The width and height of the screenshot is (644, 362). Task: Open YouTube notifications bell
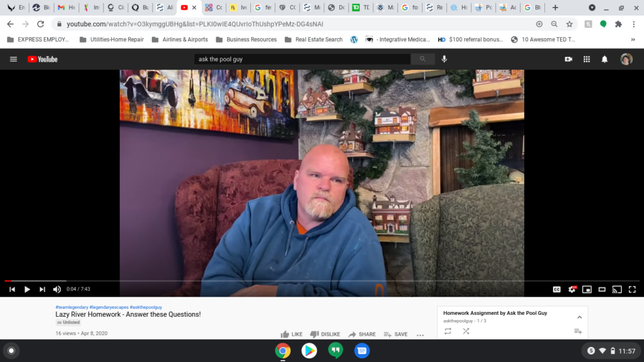click(604, 59)
